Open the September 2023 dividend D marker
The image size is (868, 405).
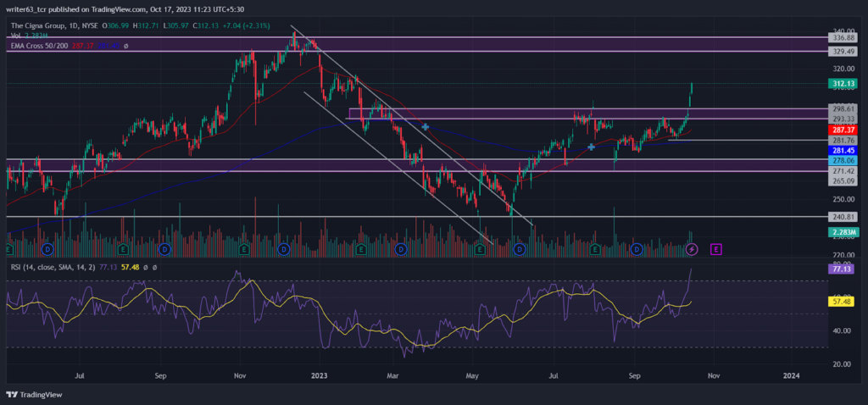(637, 250)
